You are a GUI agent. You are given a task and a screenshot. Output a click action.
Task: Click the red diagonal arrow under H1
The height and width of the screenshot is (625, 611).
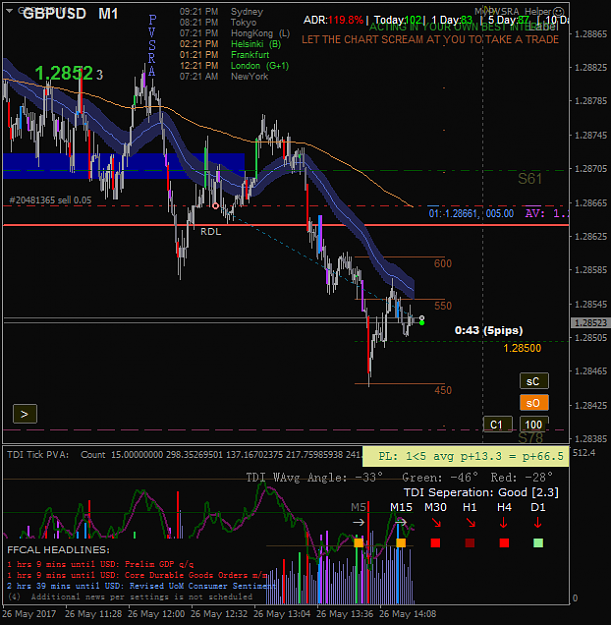(471, 523)
